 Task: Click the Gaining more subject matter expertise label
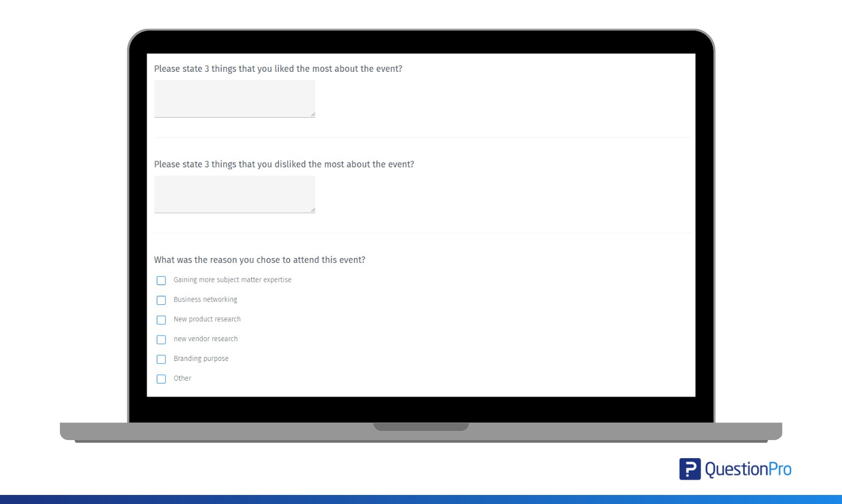coord(233,280)
